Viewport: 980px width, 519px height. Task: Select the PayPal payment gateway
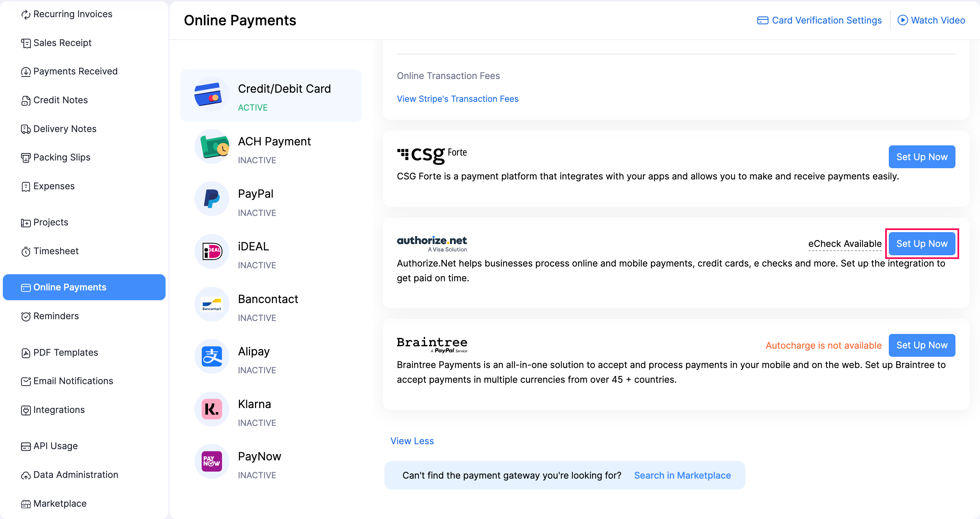(256, 193)
